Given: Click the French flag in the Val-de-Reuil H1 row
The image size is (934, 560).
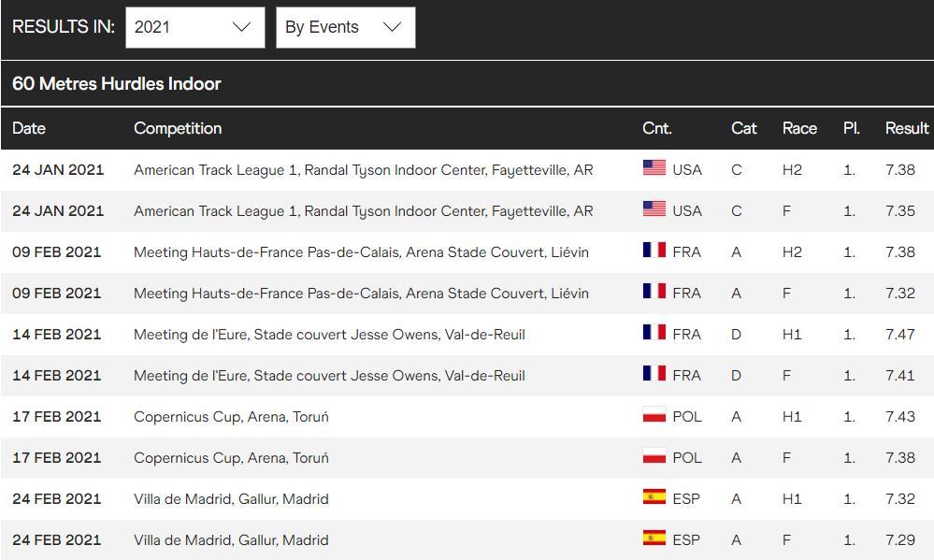Looking at the screenshot, I should (654, 333).
